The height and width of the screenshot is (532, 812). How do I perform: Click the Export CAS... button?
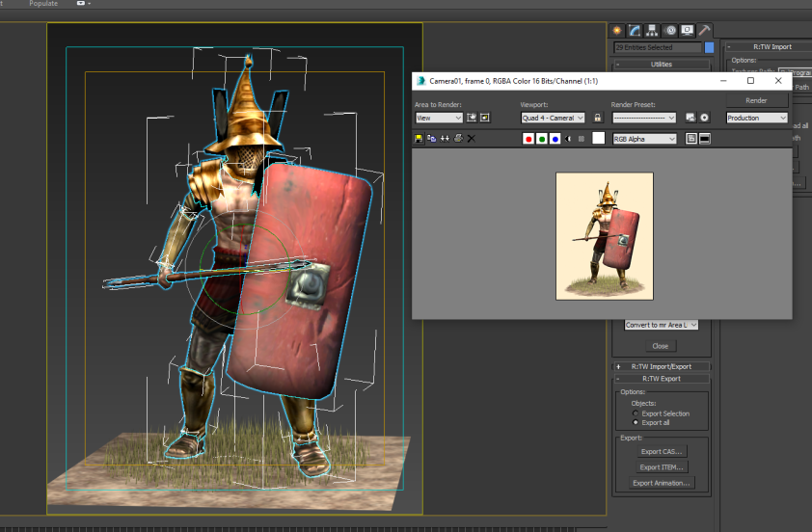pyautogui.click(x=662, y=451)
